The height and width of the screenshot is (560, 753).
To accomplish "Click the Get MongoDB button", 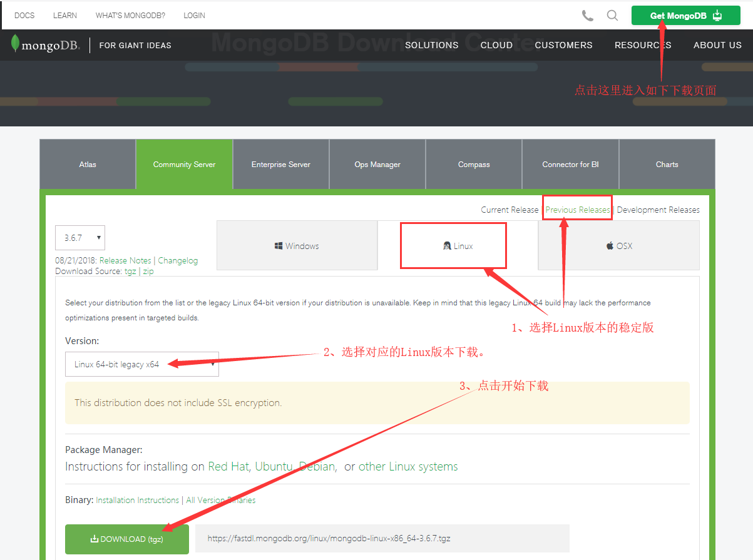I will tap(685, 16).
